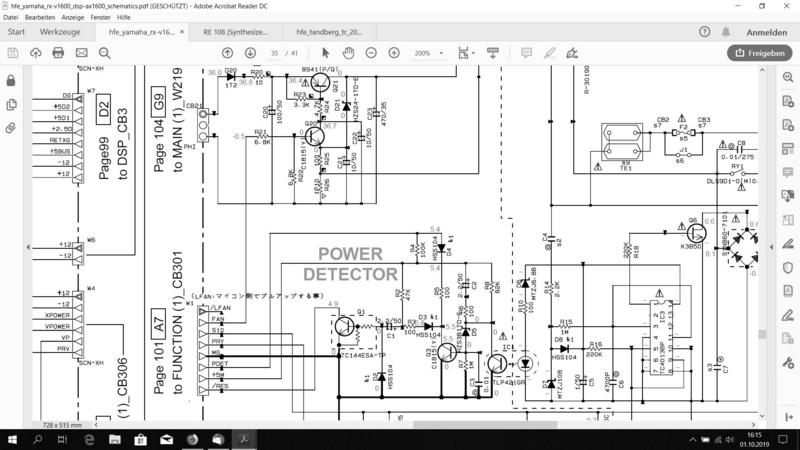This screenshot has width=800, height=450.
Task: Expand the fit page options arrow
Action: pos(473,53)
